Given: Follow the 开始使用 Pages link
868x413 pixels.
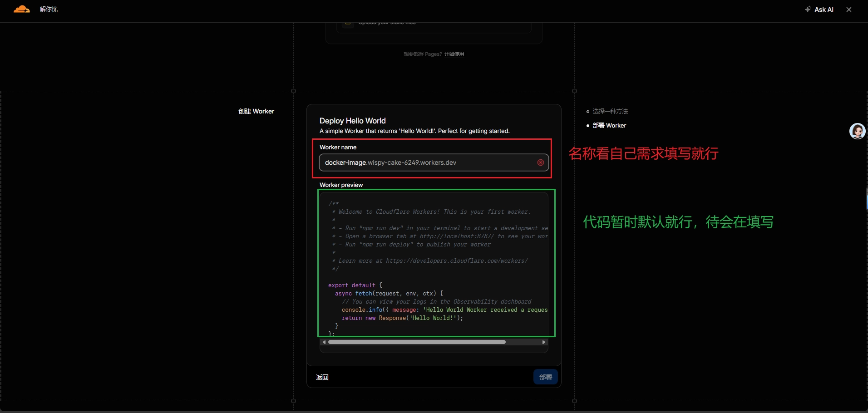Looking at the screenshot, I should coord(454,54).
